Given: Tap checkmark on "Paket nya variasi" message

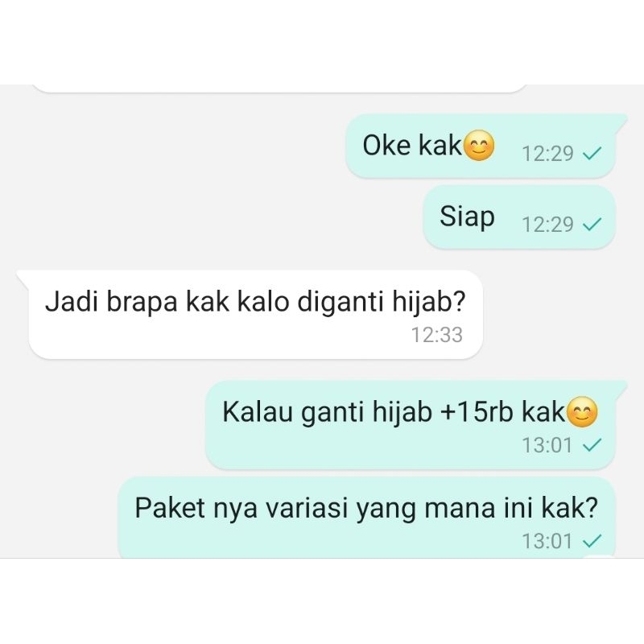Looking at the screenshot, I should (x=592, y=541).
